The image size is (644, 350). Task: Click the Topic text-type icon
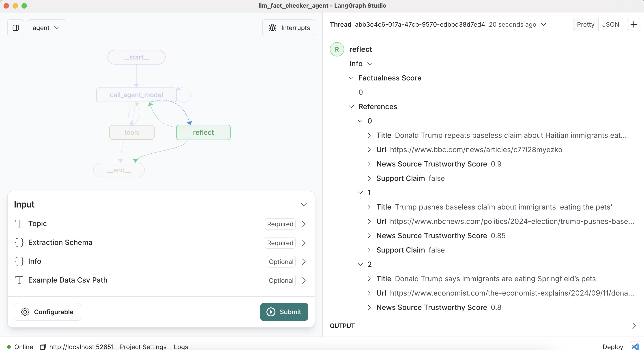(x=19, y=224)
